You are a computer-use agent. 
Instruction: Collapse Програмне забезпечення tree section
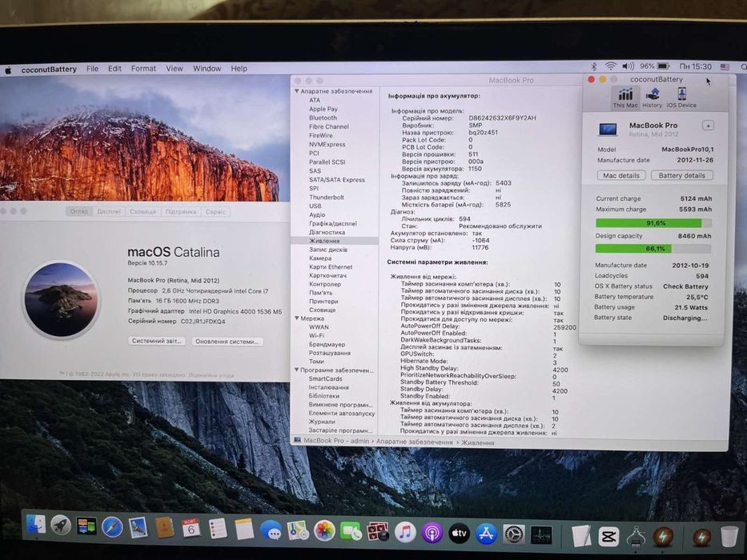point(297,370)
